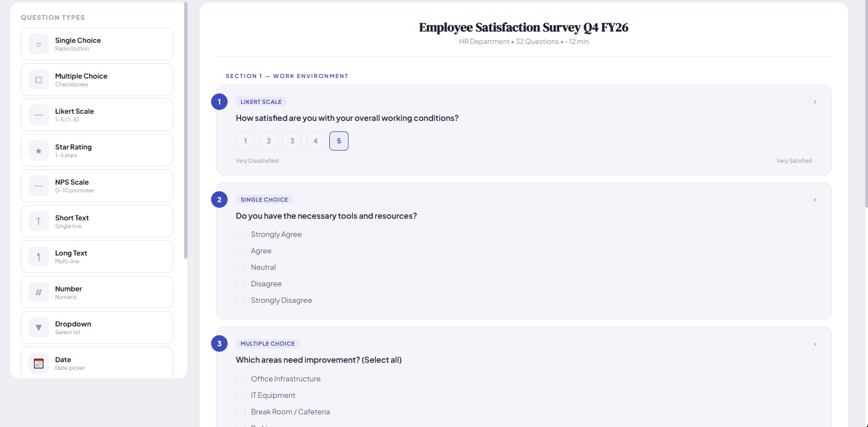Click the MULTIPLE CHOICE type tag
This screenshot has height=427, width=868.
[x=268, y=343]
